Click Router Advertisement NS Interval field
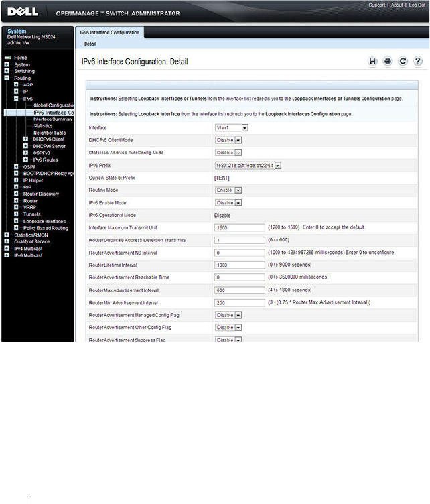The width and height of the screenshot is (430, 504). click(x=240, y=253)
